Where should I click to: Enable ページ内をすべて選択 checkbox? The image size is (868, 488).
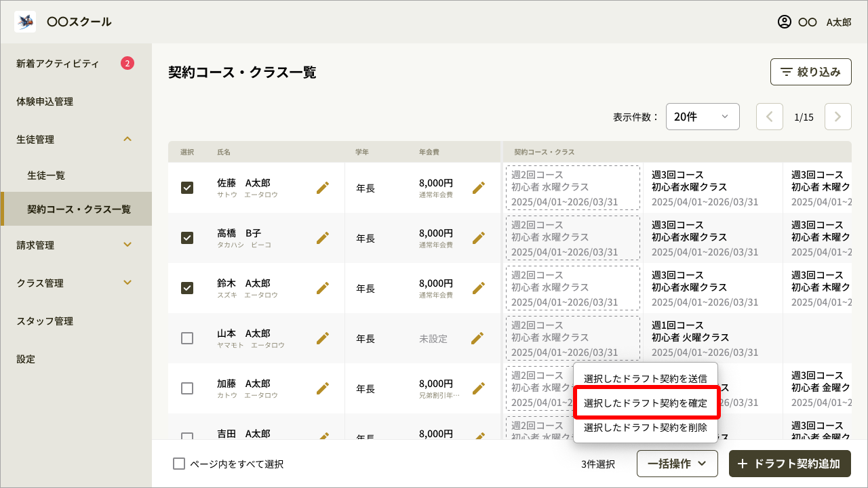[x=179, y=464]
